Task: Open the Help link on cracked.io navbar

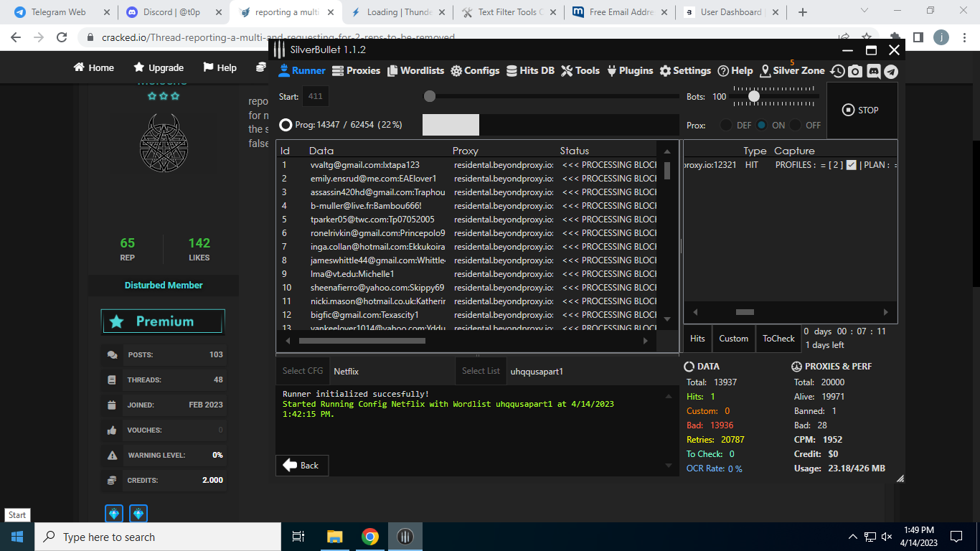Action: (x=220, y=67)
